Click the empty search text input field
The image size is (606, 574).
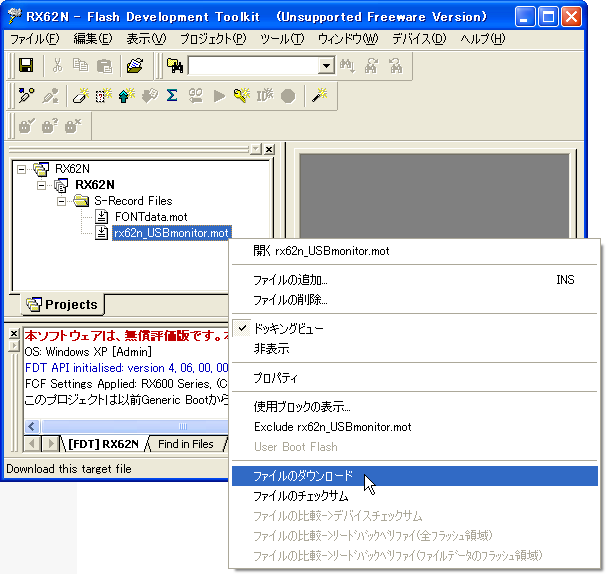(x=254, y=66)
